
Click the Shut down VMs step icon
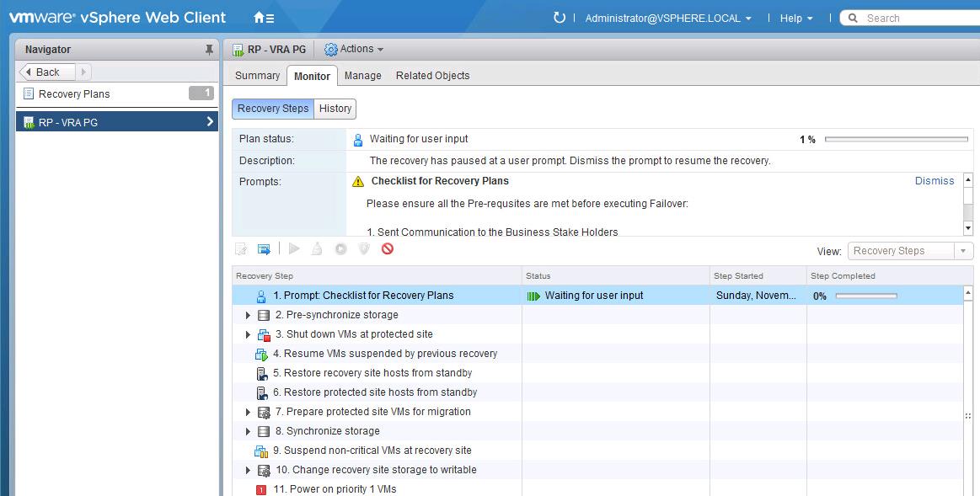(x=264, y=335)
